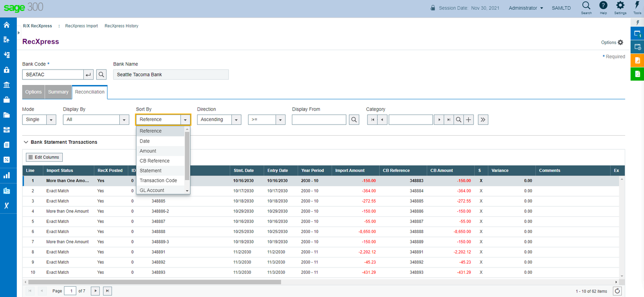Click the Edit Columns button
The image size is (644, 297).
pos(44,157)
